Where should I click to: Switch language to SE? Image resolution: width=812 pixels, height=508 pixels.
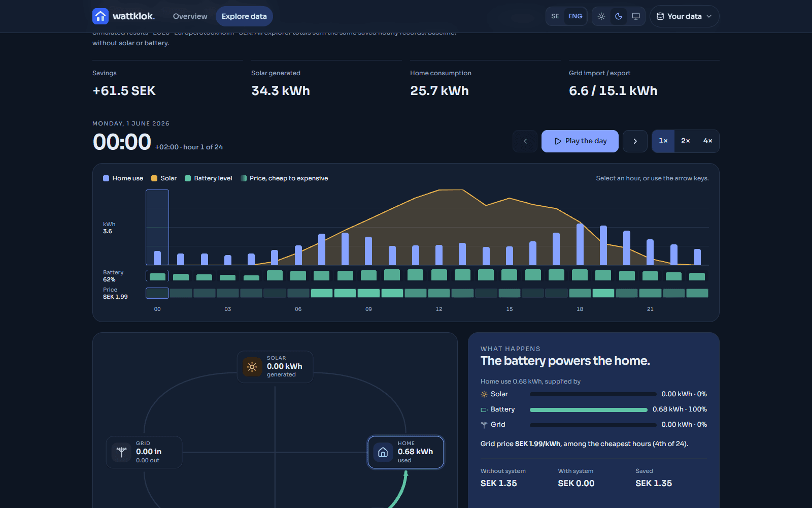pos(555,16)
